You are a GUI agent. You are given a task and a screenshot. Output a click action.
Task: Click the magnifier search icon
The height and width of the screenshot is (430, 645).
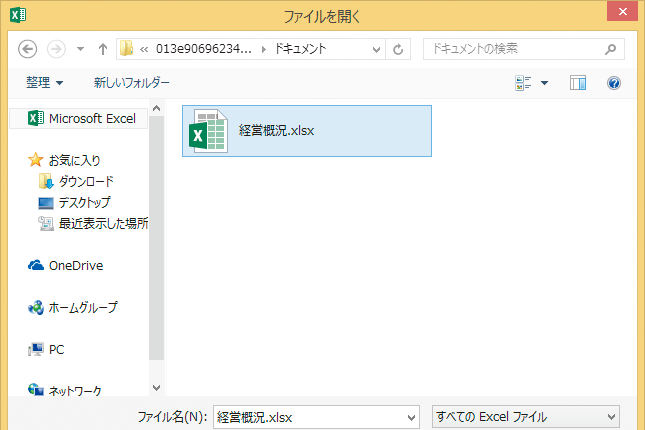610,49
